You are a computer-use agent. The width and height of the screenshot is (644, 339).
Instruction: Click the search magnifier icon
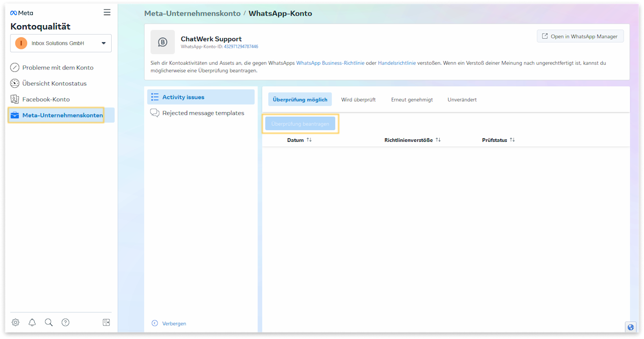pos(49,322)
